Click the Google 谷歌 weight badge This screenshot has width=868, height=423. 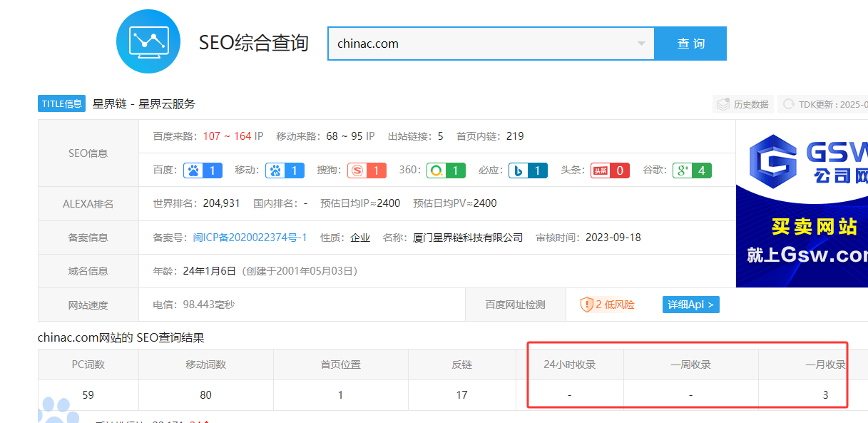pyautogui.click(x=692, y=170)
